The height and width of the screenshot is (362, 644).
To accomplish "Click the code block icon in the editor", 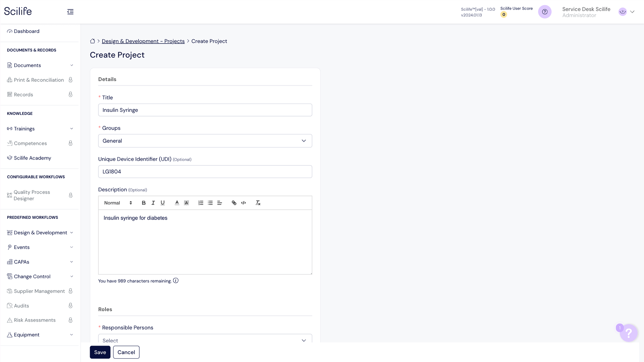I will (244, 203).
